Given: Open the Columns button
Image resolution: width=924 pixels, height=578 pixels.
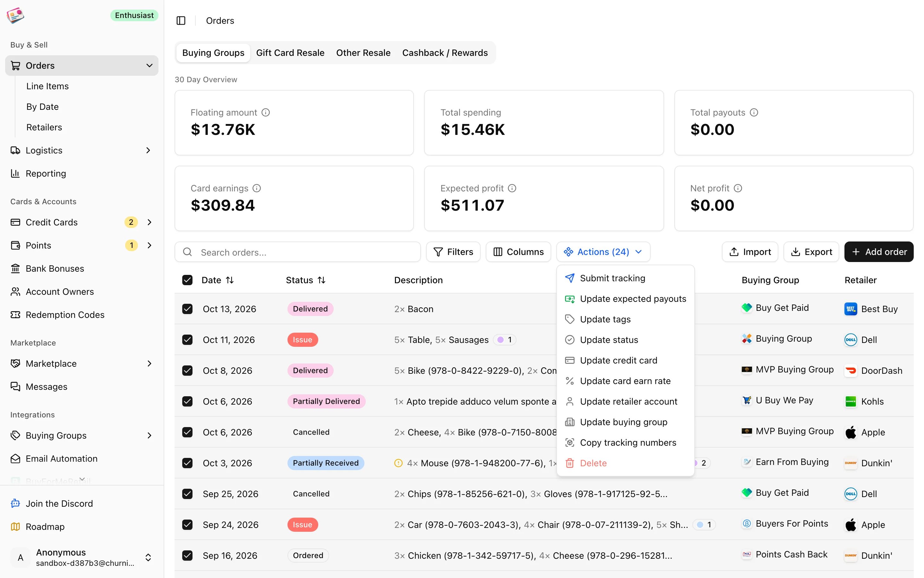Looking at the screenshot, I should coord(518,252).
